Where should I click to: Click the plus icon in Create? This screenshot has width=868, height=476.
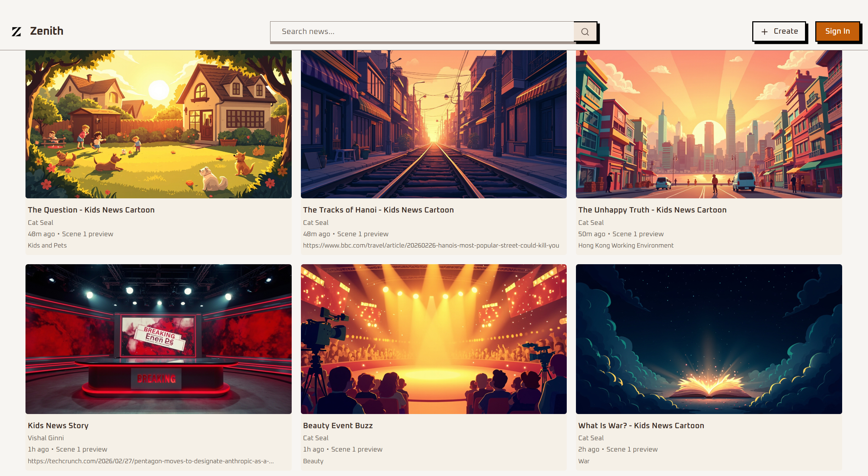(x=764, y=32)
